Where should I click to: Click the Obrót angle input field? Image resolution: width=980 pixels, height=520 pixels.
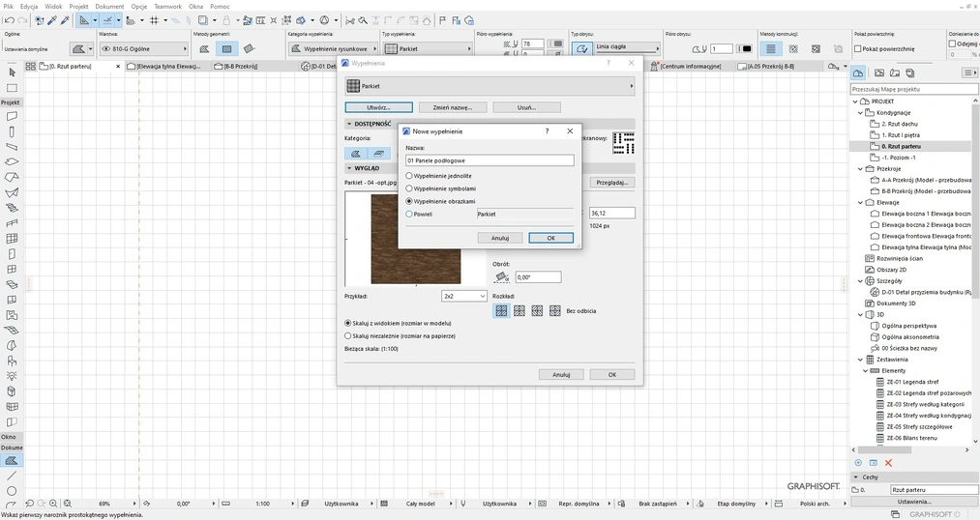point(538,277)
